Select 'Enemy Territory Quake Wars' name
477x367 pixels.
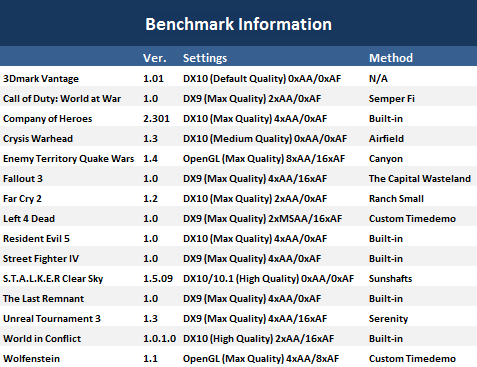[x=69, y=159]
